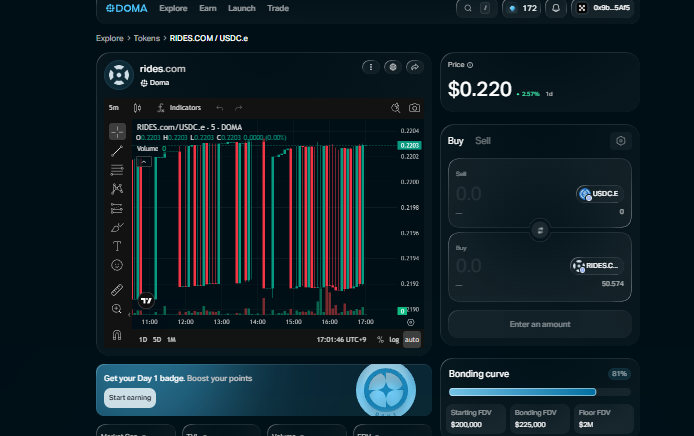Click the price info icon
The image size is (694, 436).
(470, 65)
